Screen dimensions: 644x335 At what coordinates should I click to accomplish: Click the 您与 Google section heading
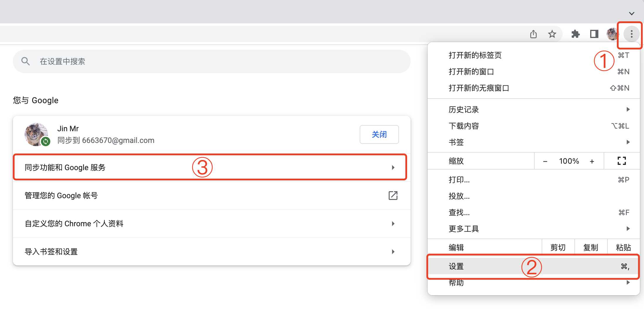click(36, 100)
